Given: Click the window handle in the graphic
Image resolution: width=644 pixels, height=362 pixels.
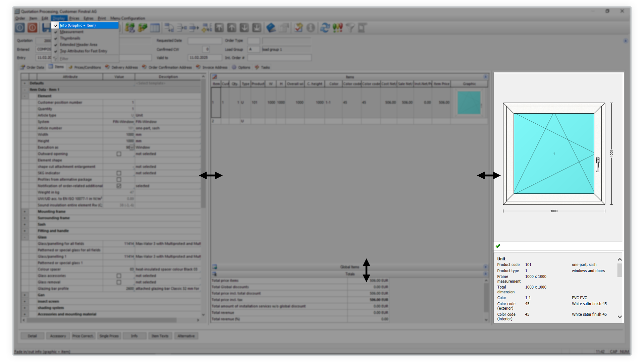Looking at the screenshot, I should click(x=598, y=164).
